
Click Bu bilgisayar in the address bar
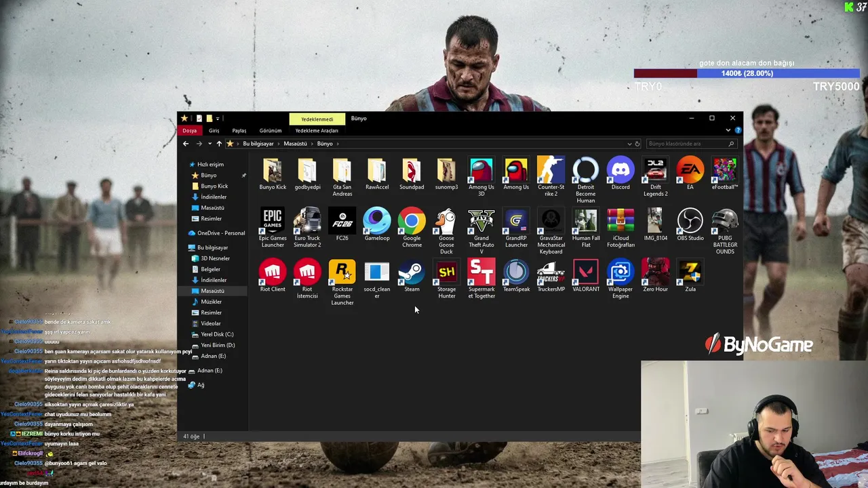[x=258, y=144]
